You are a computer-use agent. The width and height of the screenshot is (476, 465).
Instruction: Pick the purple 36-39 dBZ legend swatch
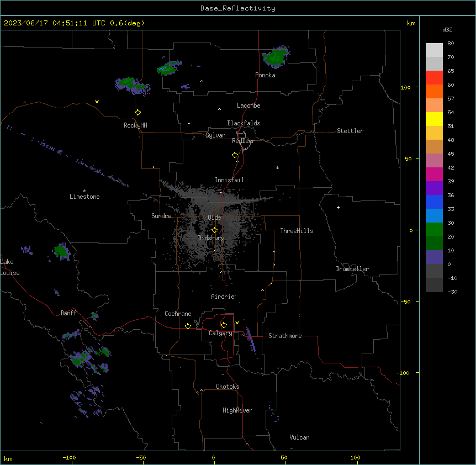[434, 188]
